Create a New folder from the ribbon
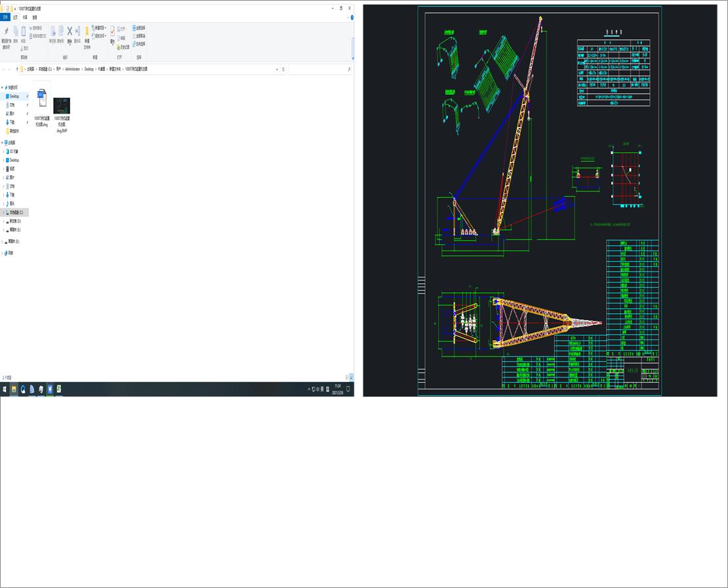 click(x=87, y=33)
